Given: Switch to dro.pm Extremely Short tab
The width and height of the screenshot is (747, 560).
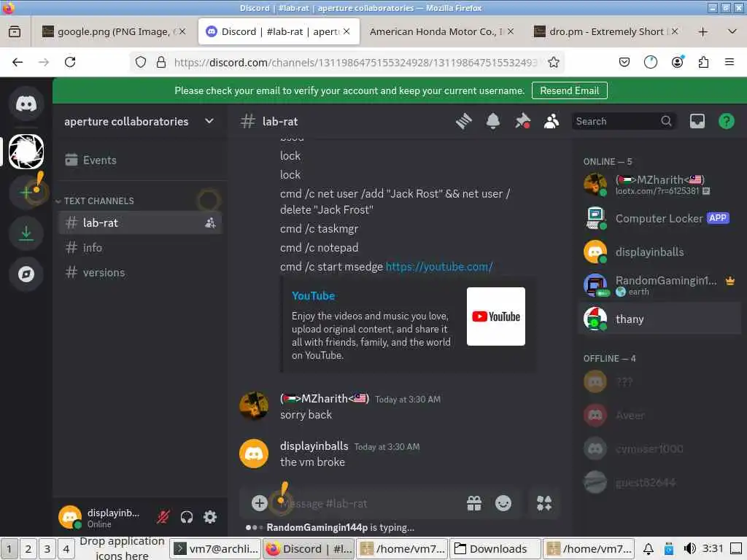Looking at the screenshot, I should pyautogui.click(x=606, y=31).
